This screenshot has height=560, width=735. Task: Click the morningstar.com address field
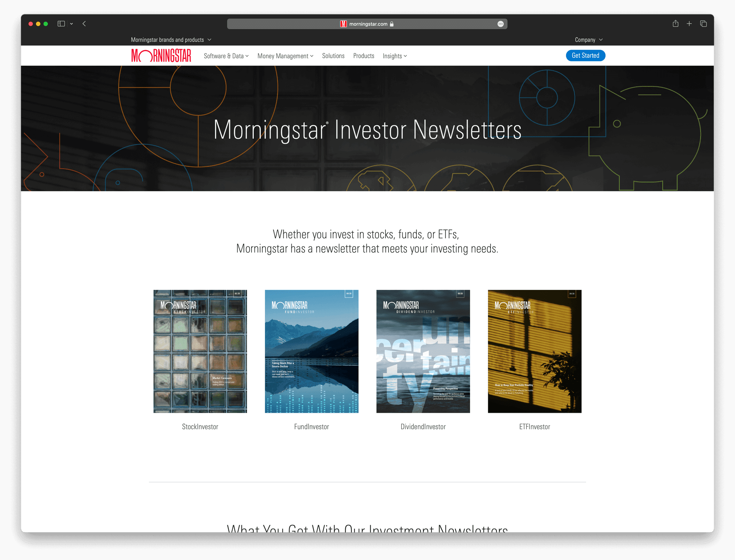pyautogui.click(x=367, y=24)
